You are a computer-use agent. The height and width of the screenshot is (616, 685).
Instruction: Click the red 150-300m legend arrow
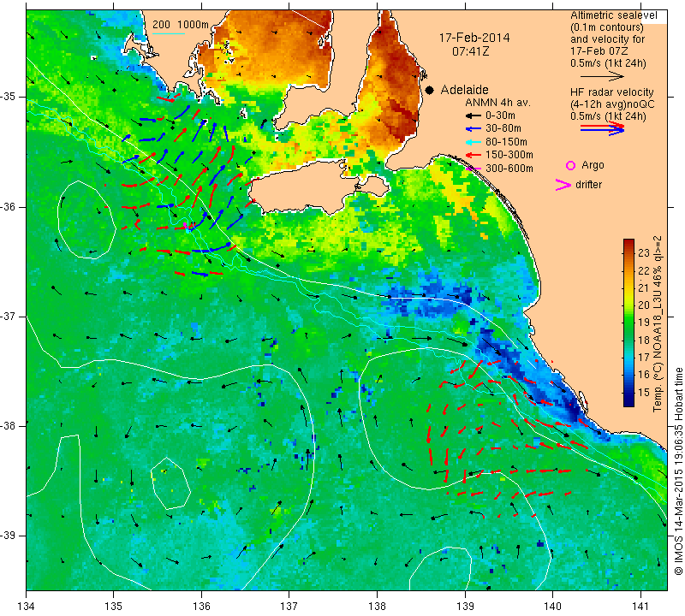click(x=473, y=155)
